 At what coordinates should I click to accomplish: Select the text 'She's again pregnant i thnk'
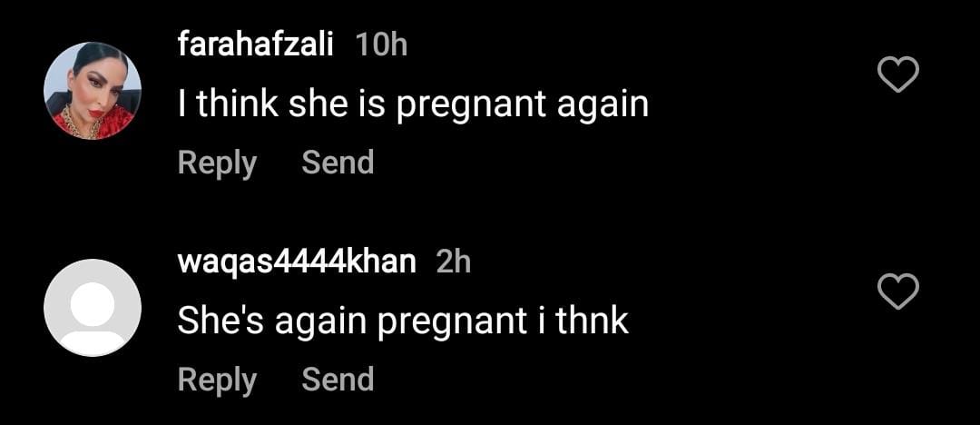coord(403,322)
